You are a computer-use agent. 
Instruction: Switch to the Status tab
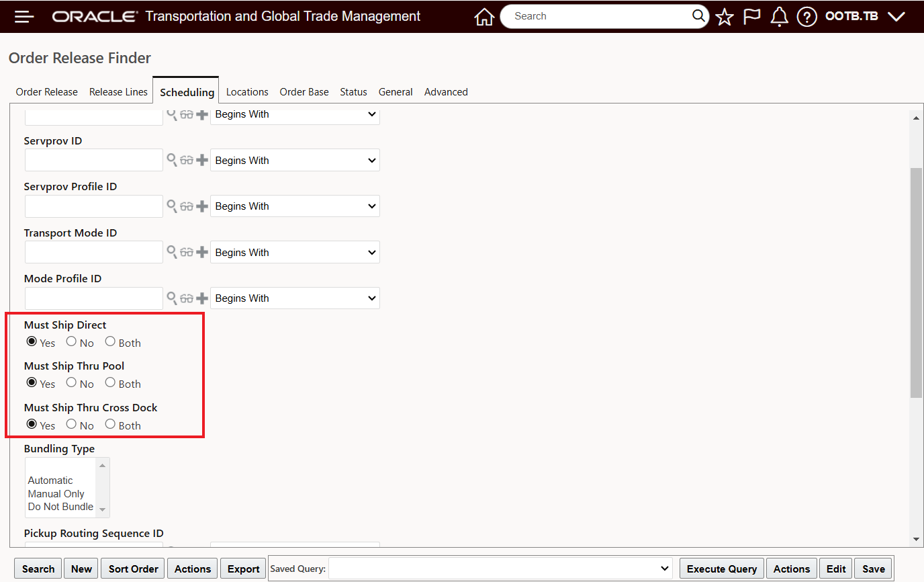(353, 92)
